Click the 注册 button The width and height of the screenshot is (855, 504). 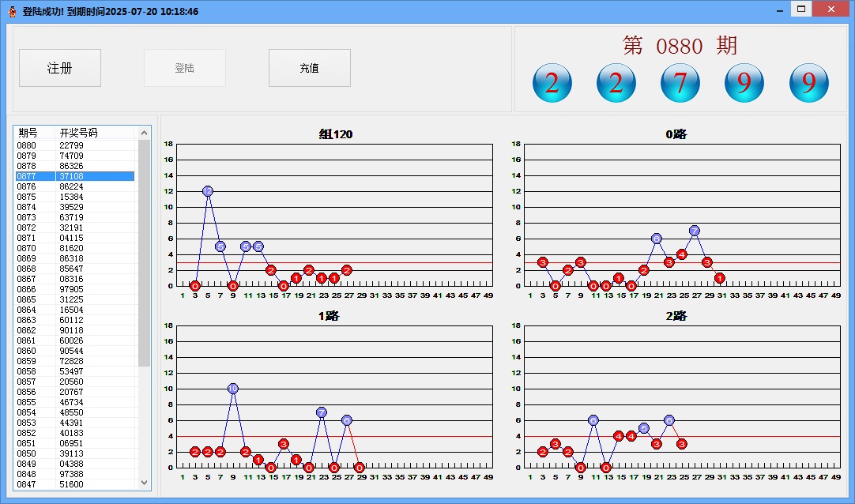60,68
